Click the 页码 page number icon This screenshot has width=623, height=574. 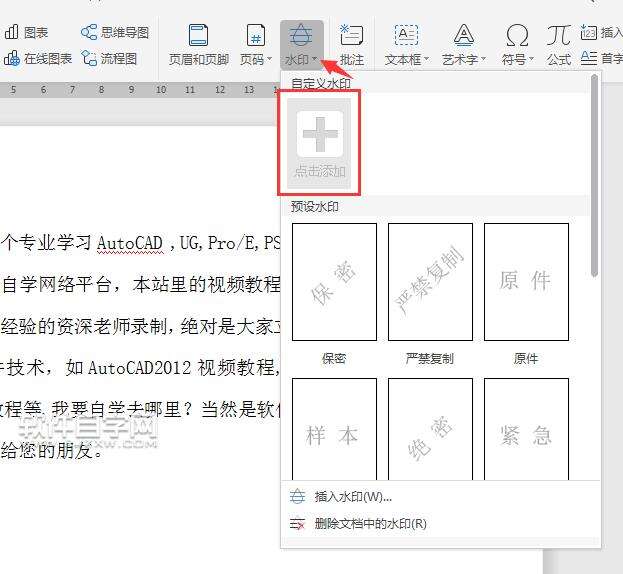tap(256, 35)
